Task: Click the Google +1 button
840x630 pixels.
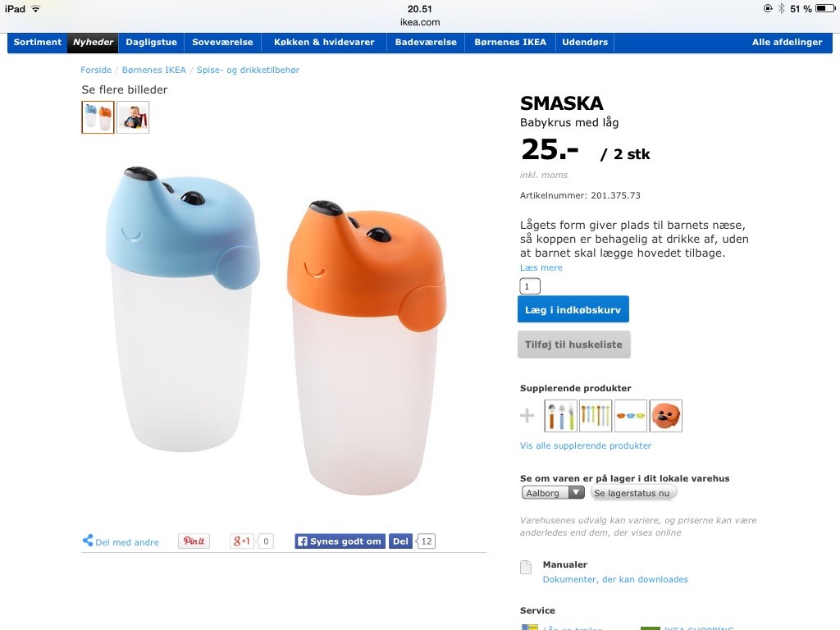Action: click(x=242, y=541)
